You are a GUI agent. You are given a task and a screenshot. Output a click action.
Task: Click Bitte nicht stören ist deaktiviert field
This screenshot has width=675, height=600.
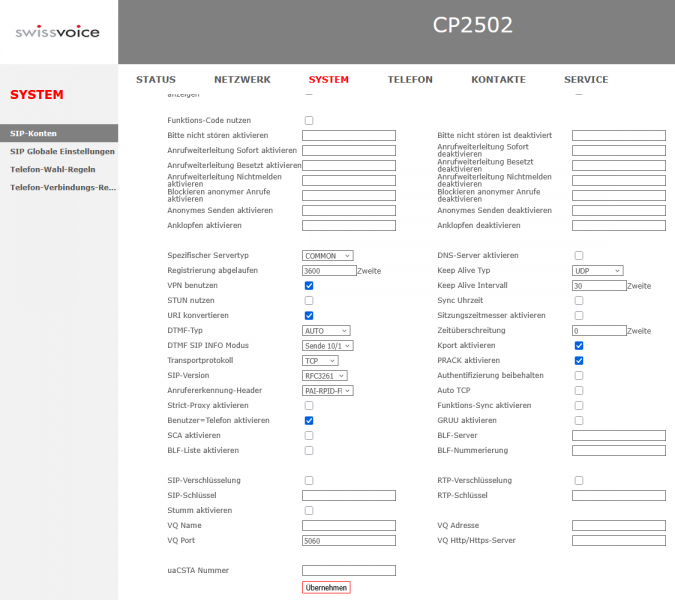click(619, 136)
